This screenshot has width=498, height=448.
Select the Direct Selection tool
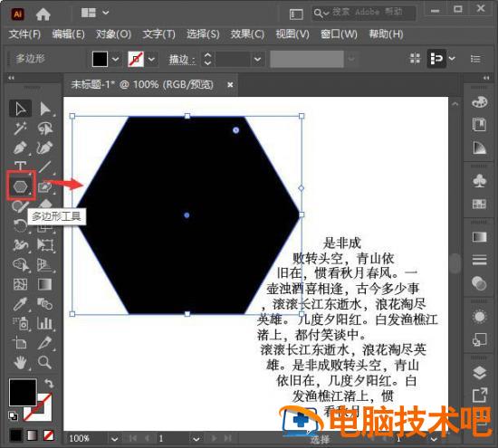[44, 109]
